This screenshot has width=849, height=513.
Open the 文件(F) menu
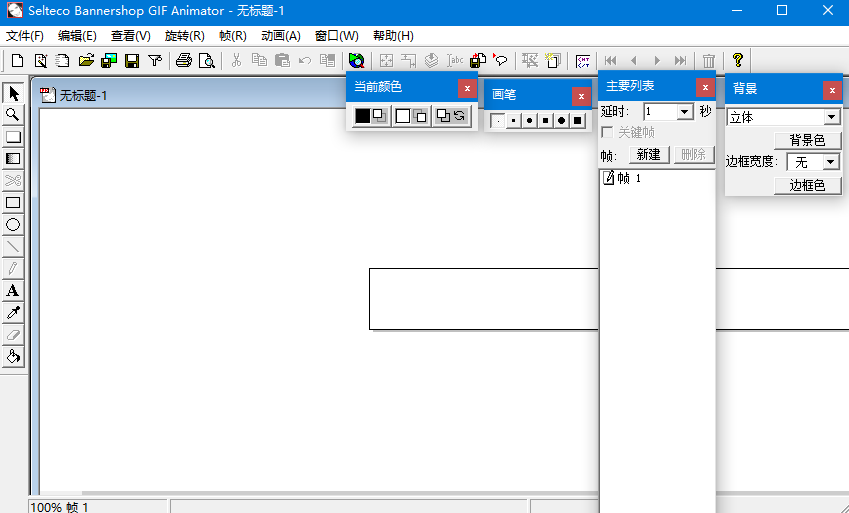coord(25,36)
